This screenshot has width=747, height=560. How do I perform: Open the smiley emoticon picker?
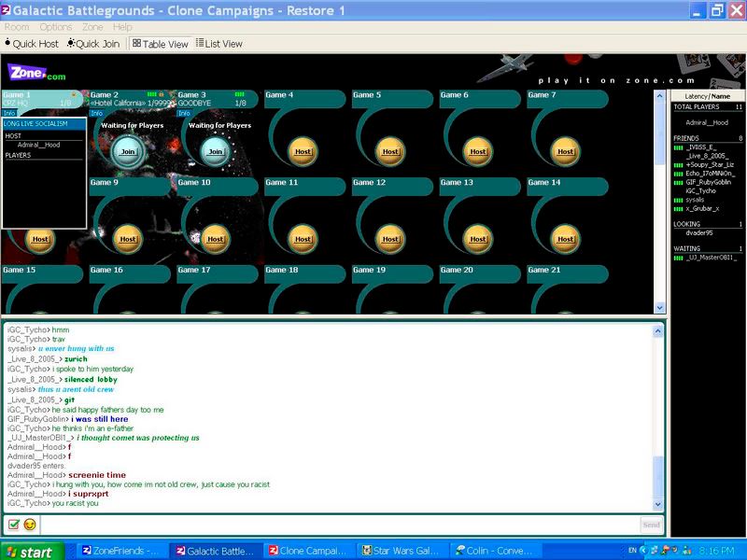coord(30,525)
